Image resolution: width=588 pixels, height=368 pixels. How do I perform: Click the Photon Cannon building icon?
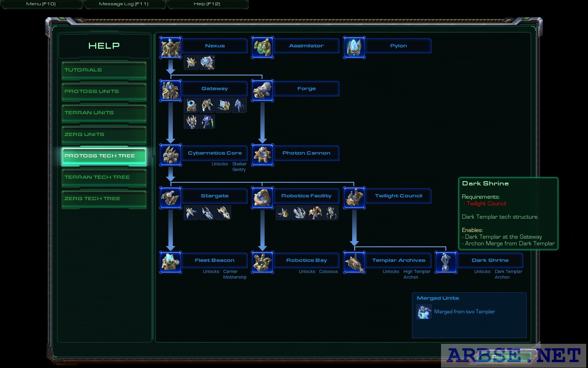point(262,155)
